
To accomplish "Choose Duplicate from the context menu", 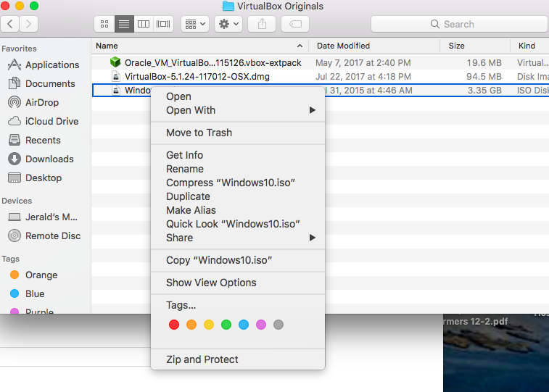I will 238,196.
